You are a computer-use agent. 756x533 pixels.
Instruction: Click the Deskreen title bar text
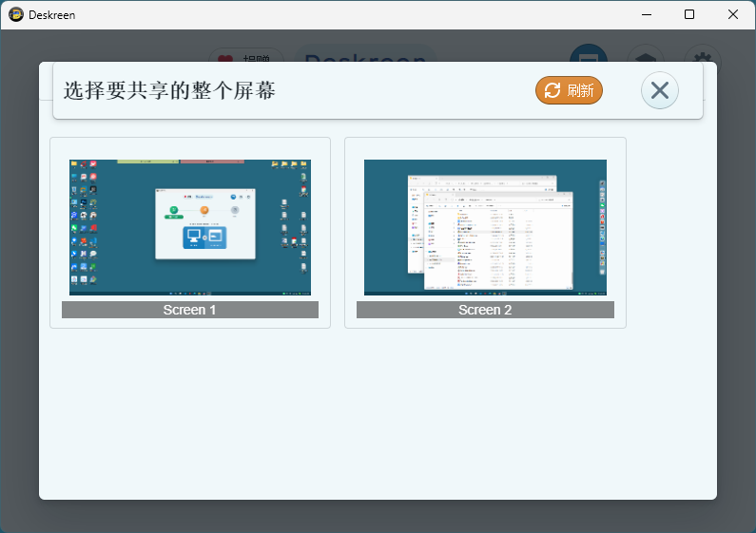tap(52, 15)
